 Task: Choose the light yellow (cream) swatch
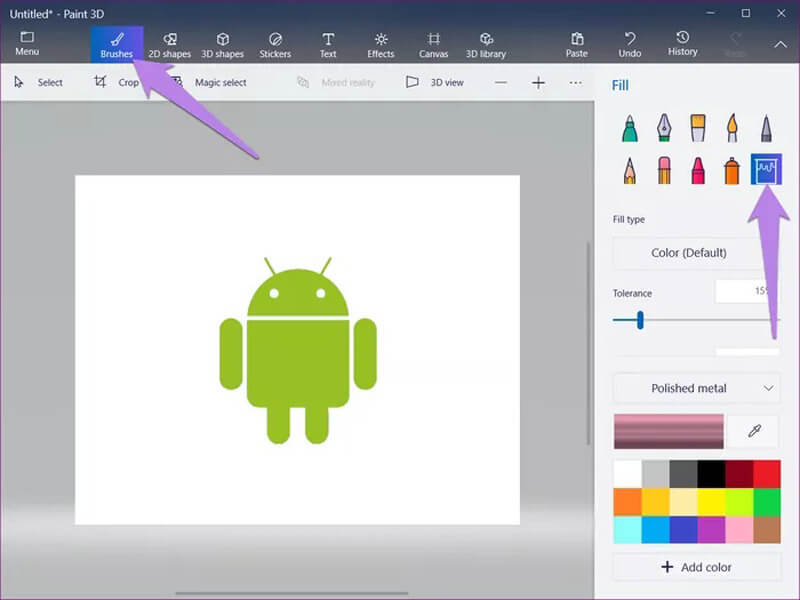(x=683, y=502)
